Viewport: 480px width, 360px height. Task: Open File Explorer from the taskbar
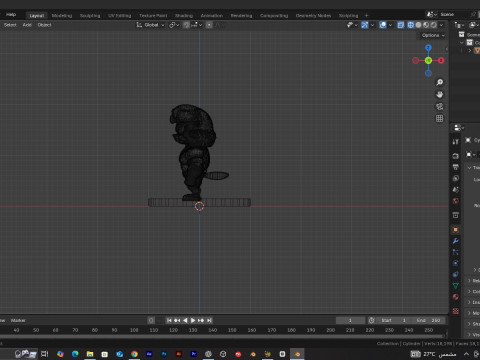pyautogui.click(x=90, y=354)
